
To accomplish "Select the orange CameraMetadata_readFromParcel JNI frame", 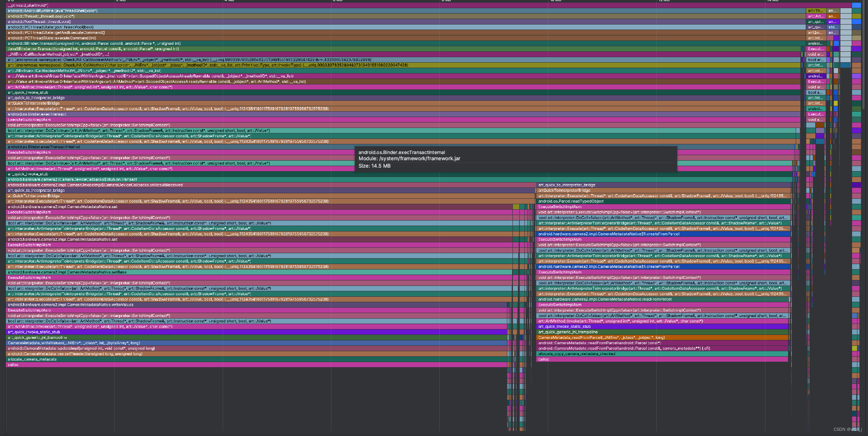I will click(x=662, y=338).
